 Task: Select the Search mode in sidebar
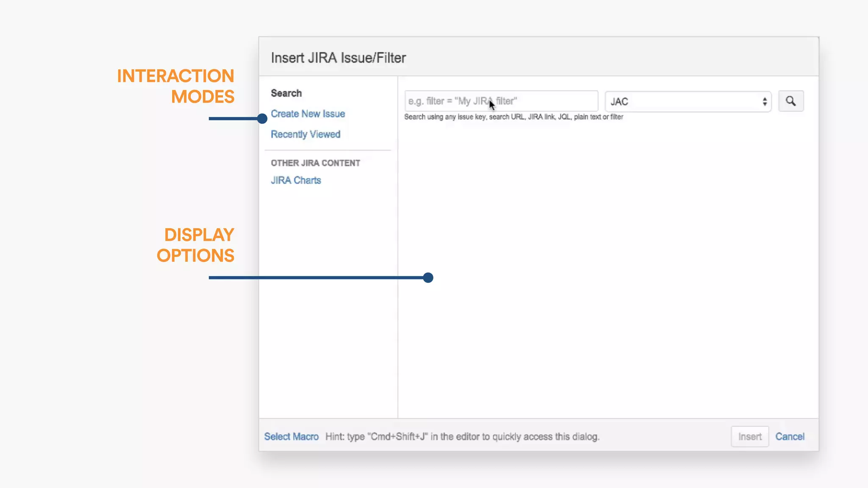[287, 93]
